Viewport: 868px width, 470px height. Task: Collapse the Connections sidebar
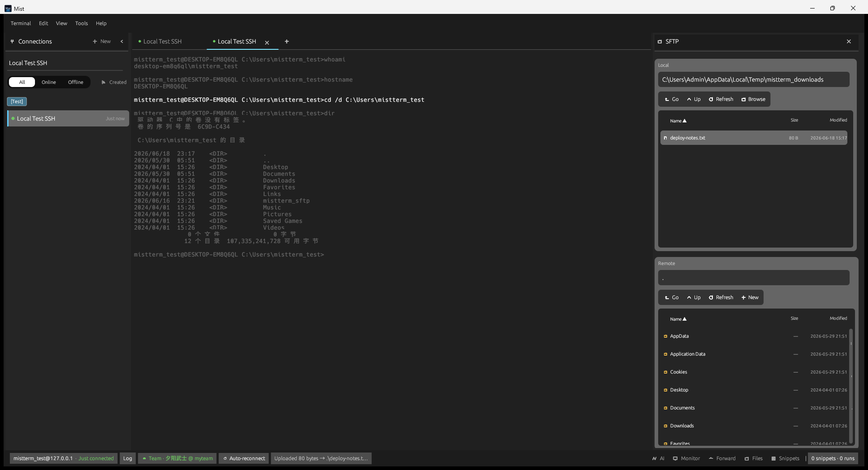coord(122,41)
